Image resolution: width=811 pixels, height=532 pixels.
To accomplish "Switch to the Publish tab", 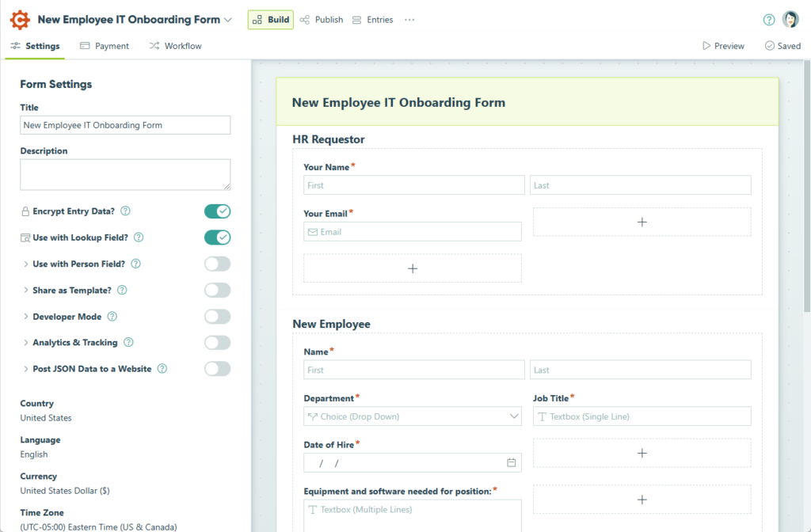I will pos(322,20).
